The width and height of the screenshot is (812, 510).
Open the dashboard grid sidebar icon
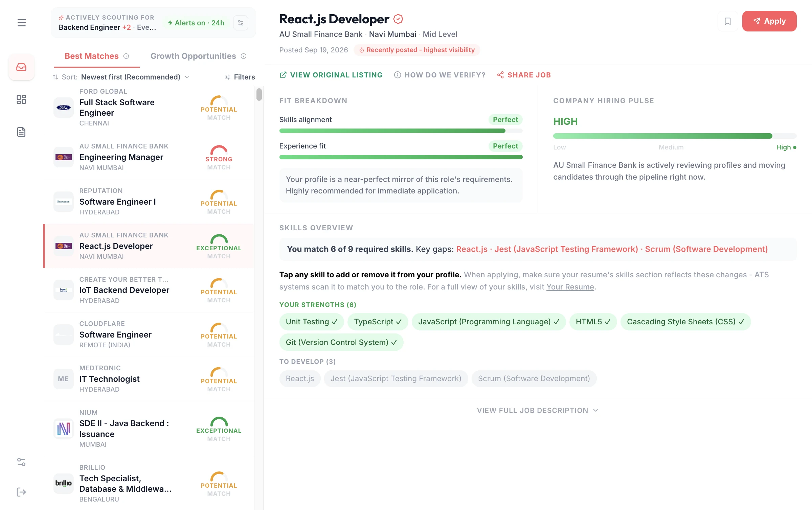tap(21, 99)
